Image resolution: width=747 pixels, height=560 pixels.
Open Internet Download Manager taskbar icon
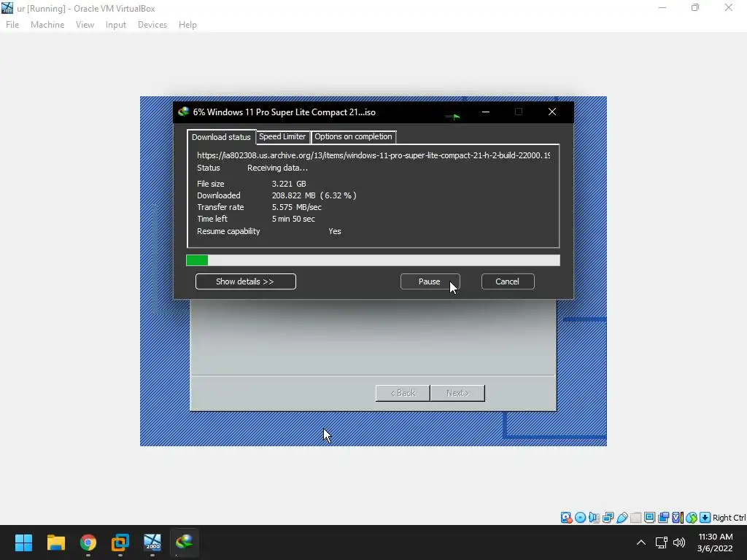185,542
